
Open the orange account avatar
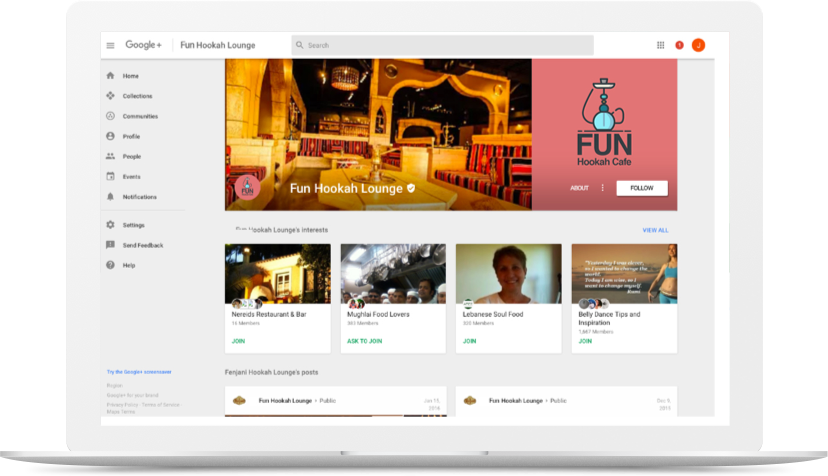pos(699,45)
